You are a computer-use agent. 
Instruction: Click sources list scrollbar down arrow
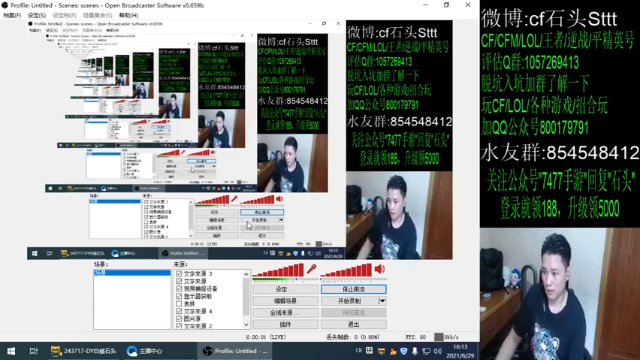(x=246, y=325)
